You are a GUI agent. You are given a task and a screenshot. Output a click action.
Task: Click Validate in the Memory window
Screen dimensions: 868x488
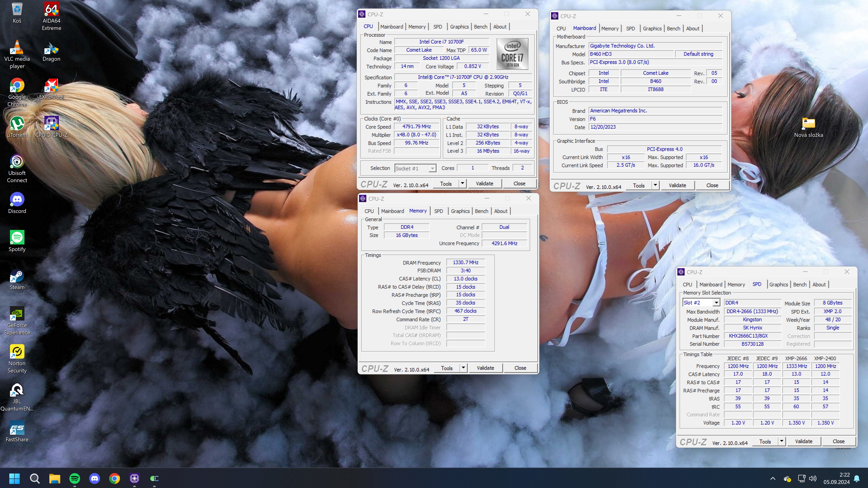[x=485, y=368]
